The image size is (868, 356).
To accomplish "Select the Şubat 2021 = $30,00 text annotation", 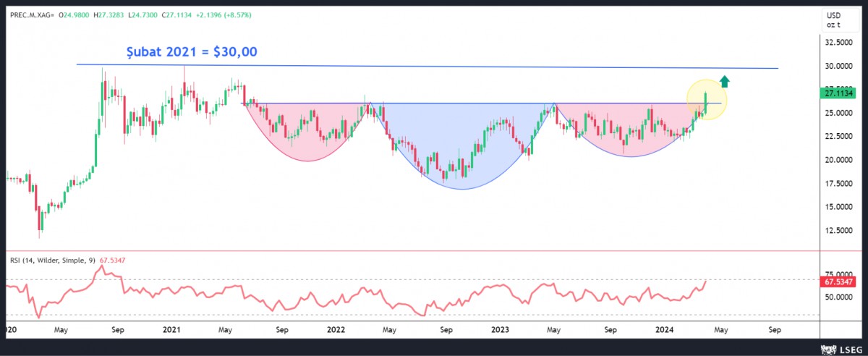I will tap(190, 51).
